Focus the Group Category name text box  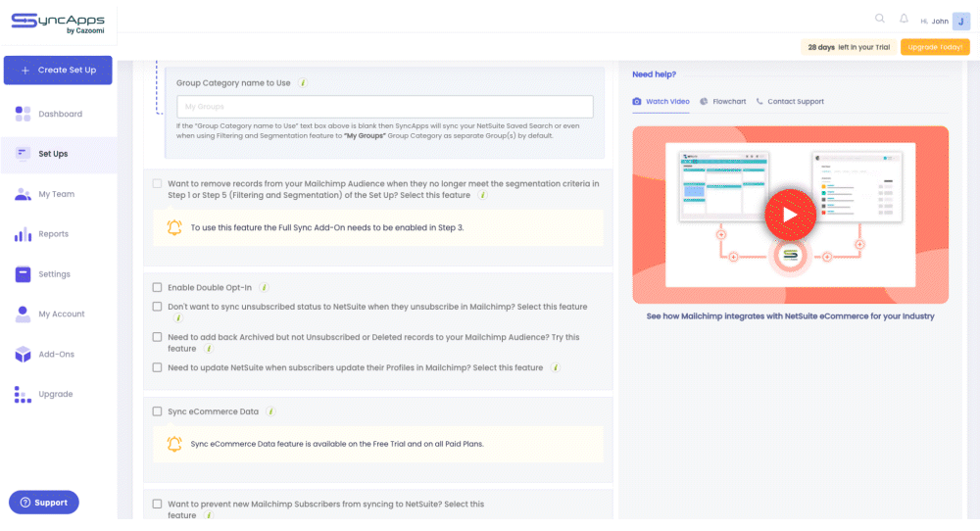point(385,107)
